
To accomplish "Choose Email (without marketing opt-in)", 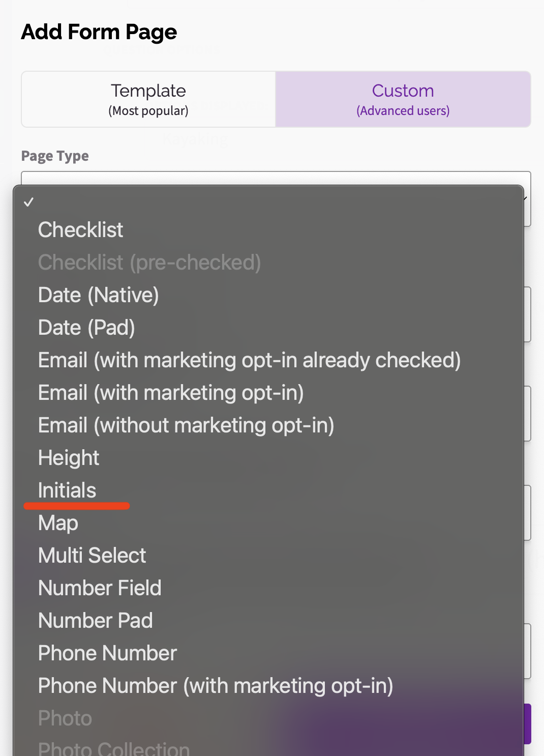I will (186, 425).
